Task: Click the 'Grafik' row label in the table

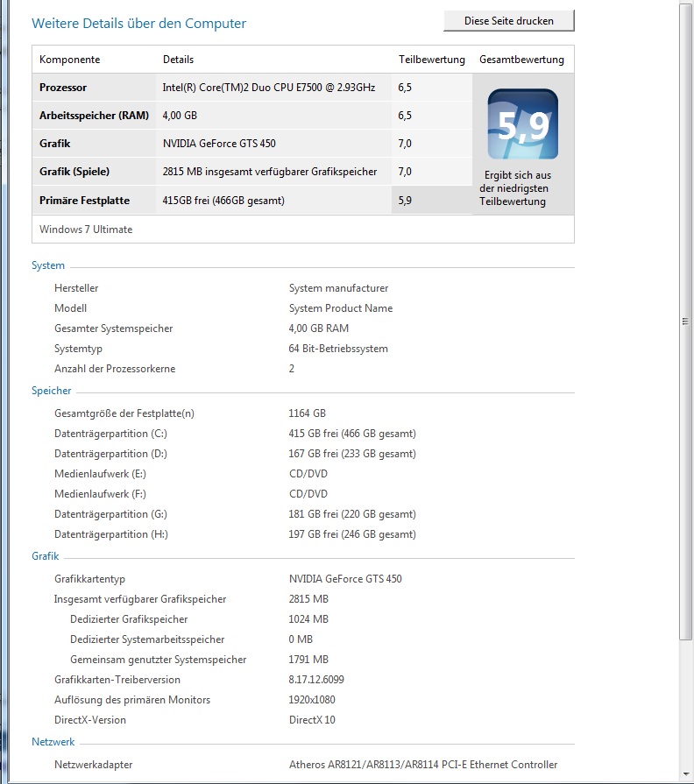Action: [x=55, y=144]
